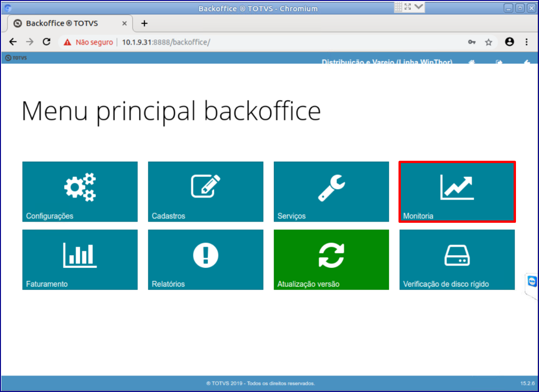Reload the backoffice page

[47, 42]
